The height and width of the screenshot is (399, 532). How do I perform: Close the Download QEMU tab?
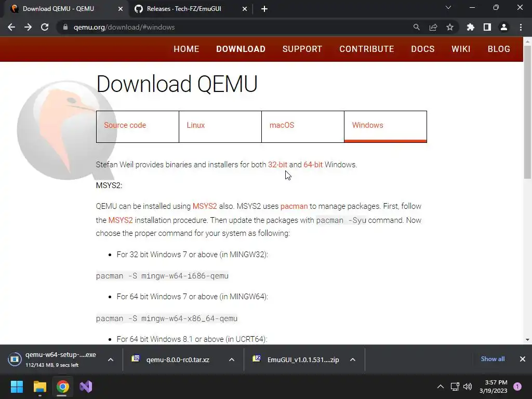pos(121,9)
